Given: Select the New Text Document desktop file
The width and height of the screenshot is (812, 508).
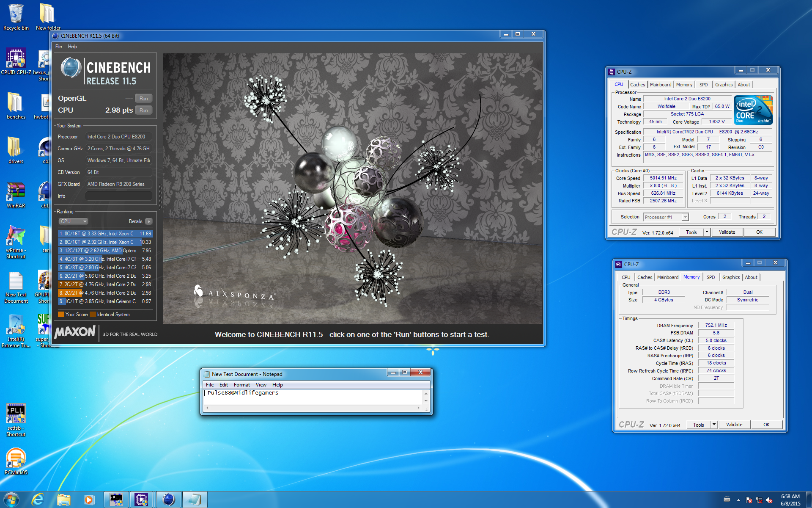Looking at the screenshot, I should [16, 287].
